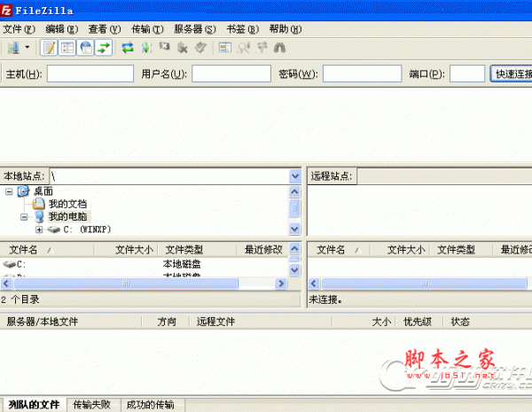The image size is (532, 412).
Task: Open the 传输(T) menu
Action: pyautogui.click(x=147, y=29)
